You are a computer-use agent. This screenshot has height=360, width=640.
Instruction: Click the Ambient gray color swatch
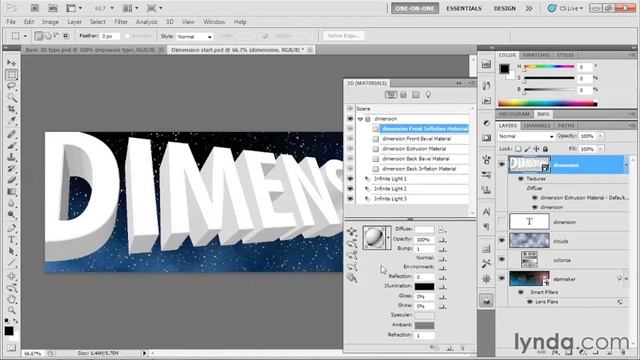(x=424, y=325)
